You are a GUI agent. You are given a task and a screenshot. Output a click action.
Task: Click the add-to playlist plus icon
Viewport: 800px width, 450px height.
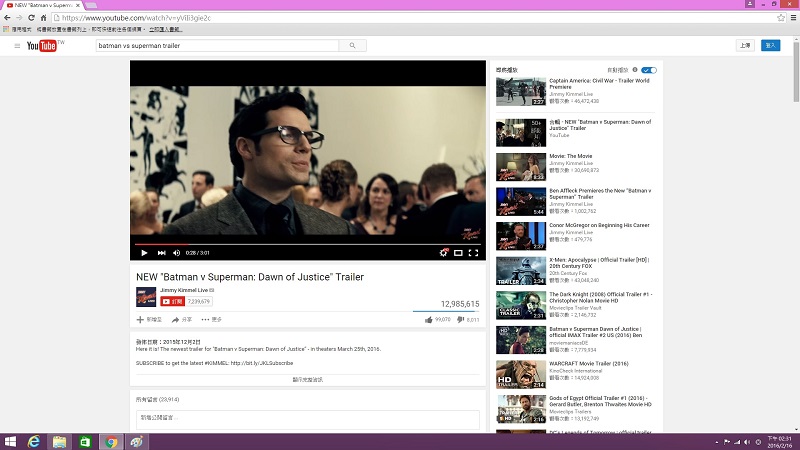pos(140,319)
